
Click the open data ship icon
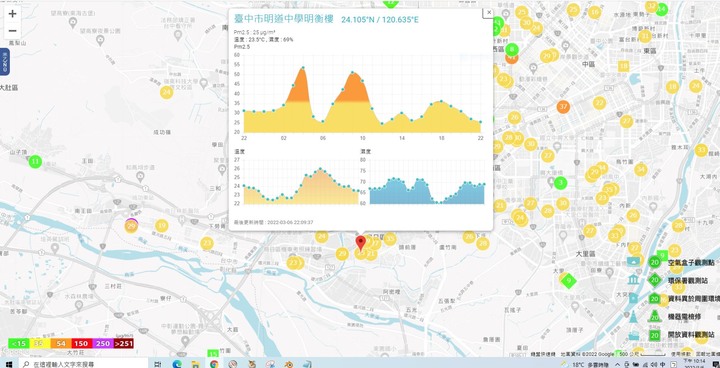(x=634, y=334)
